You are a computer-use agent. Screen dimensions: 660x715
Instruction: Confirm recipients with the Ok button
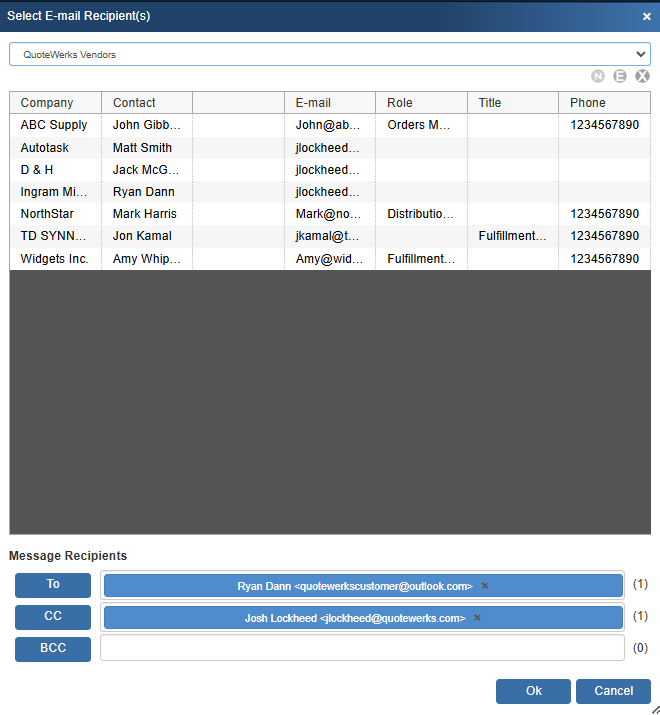[x=534, y=691]
